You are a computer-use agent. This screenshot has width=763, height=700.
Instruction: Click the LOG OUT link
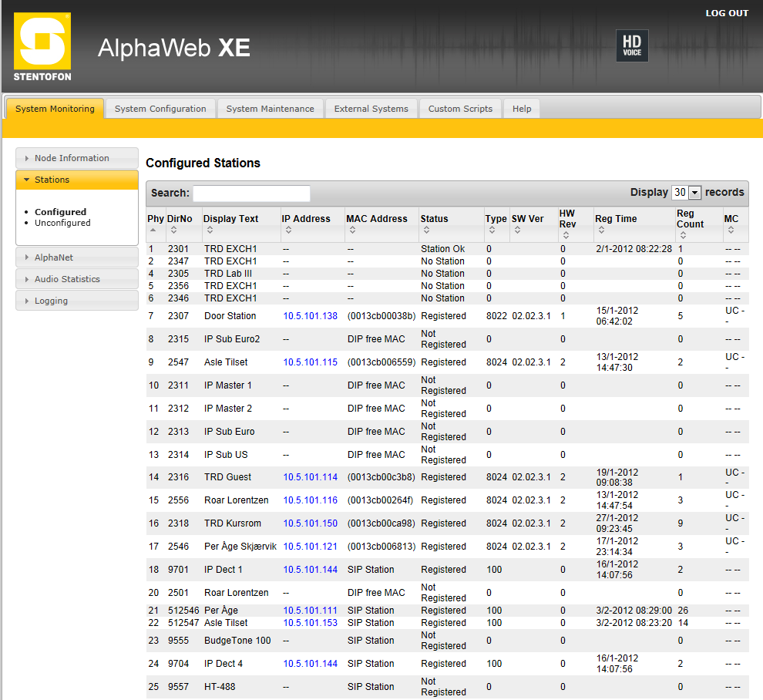click(727, 13)
